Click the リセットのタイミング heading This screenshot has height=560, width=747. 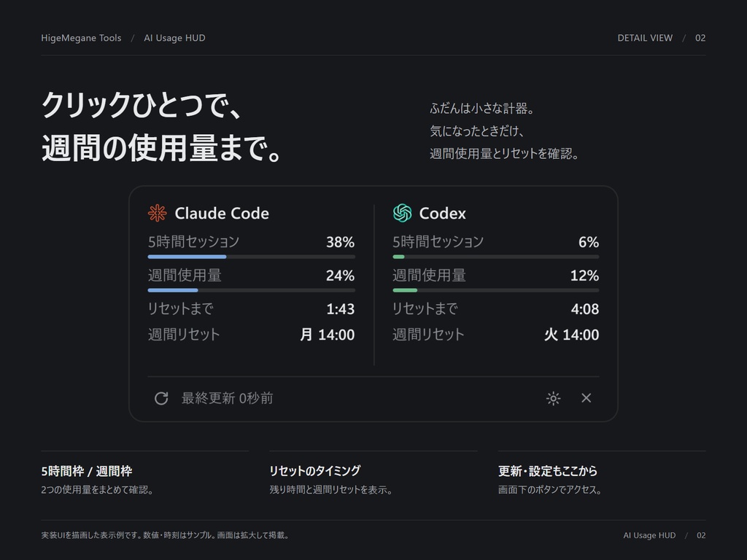tap(315, 471)
